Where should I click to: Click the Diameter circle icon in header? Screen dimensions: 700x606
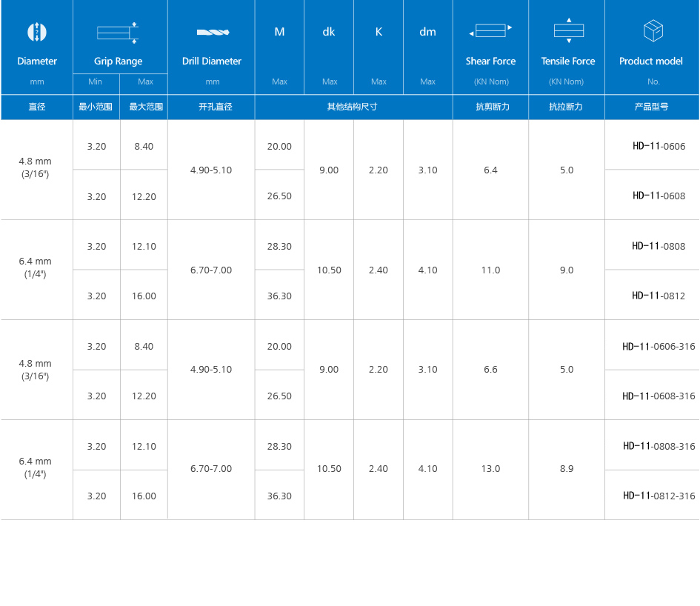(37, 32)
